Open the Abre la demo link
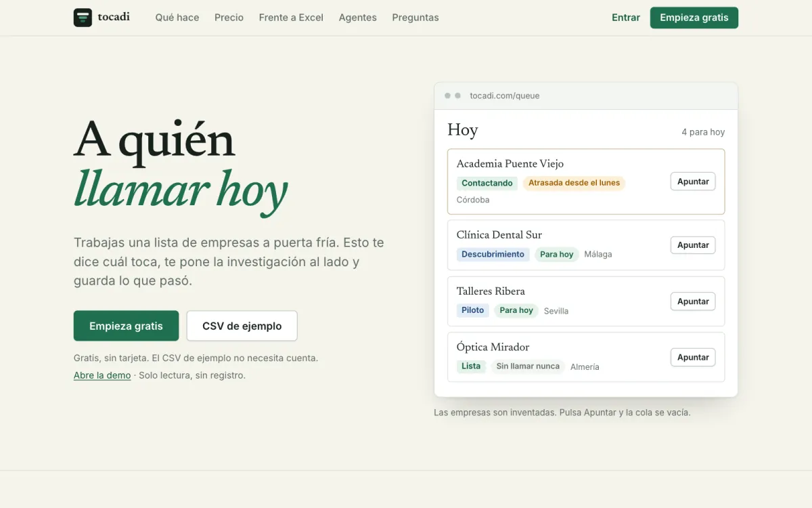 tap(102, 375)
